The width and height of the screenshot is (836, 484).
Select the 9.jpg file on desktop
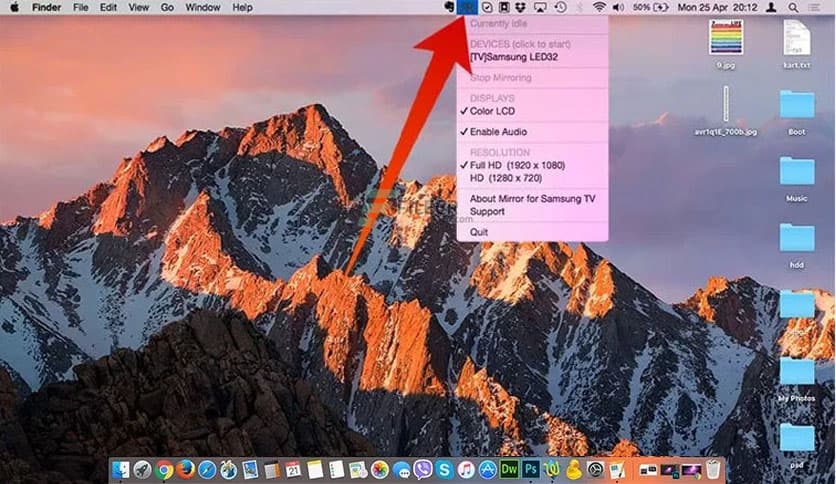pos(726,44)
